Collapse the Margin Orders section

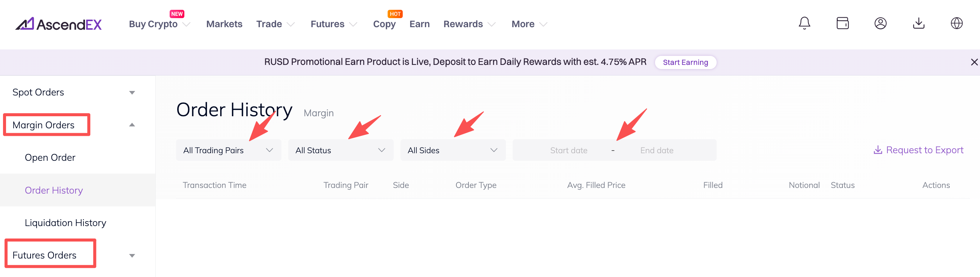pos(131,125)
